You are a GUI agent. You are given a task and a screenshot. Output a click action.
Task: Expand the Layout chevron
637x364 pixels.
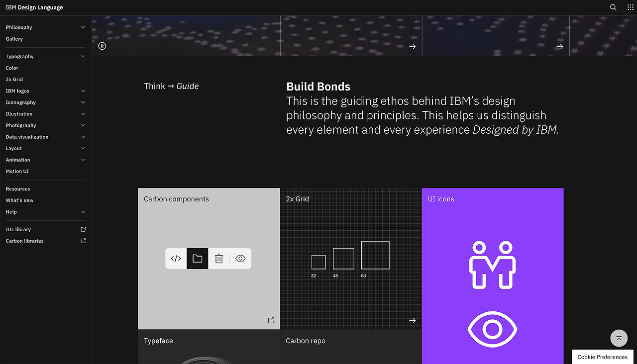83,148
